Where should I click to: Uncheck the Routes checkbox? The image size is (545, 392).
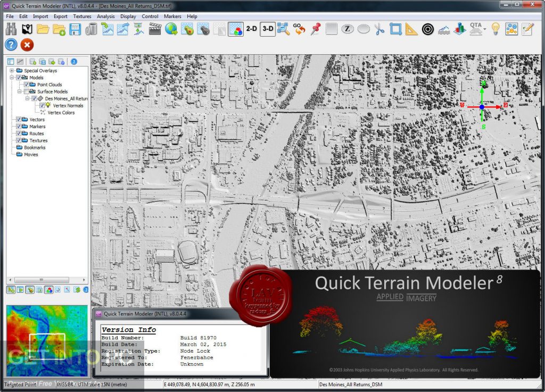click(19, 134)
